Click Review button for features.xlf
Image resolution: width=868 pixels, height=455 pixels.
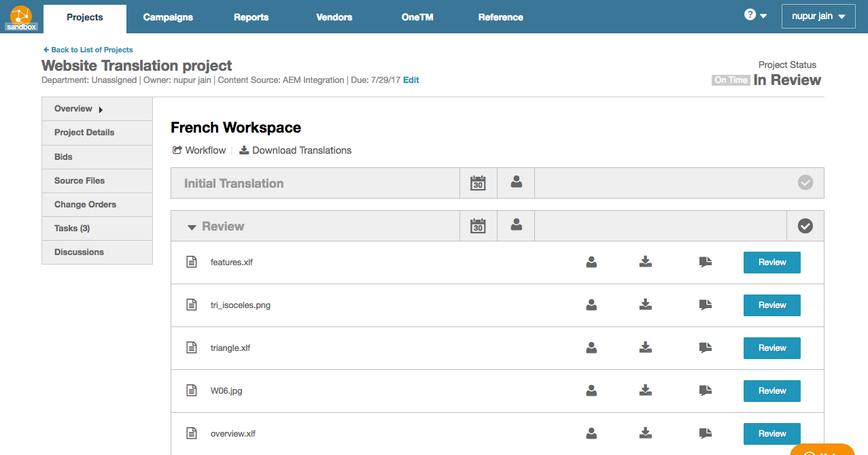click(x=771, y=263)
